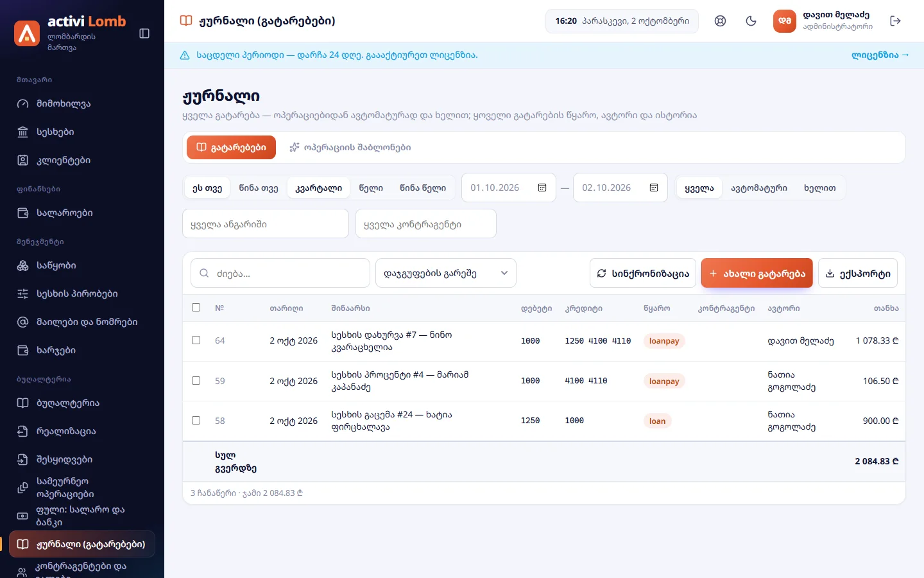
Task: Expand the დაჯგუფების გარეშე grouping dropdown
Action: (x=446, y=273)
